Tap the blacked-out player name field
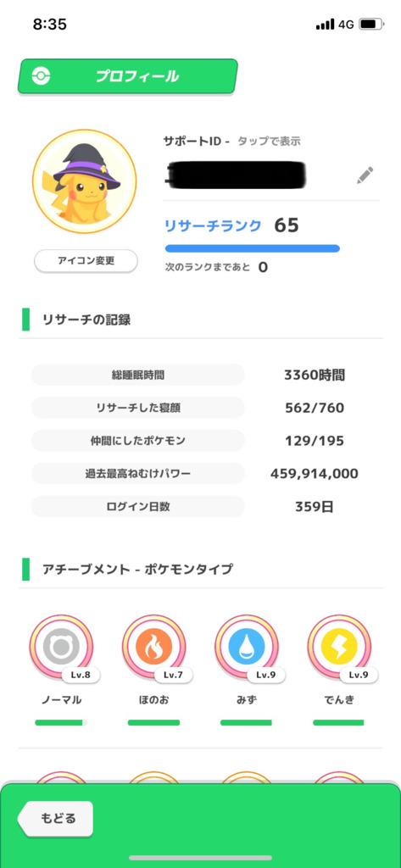This screenshot has height=868, width=401. coord(236,174)
